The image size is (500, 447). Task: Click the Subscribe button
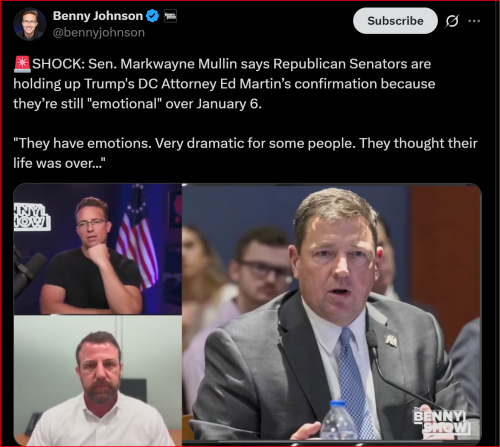point(395,21)
